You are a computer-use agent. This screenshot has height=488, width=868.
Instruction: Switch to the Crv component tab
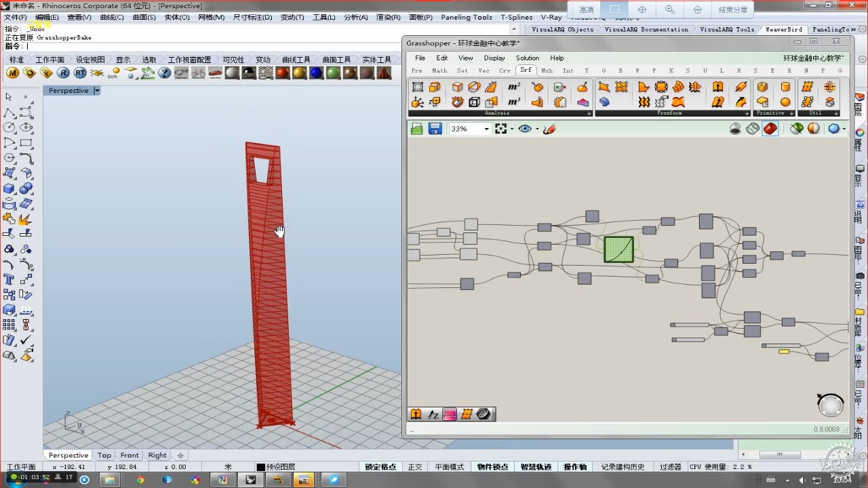tap(505, 70)
